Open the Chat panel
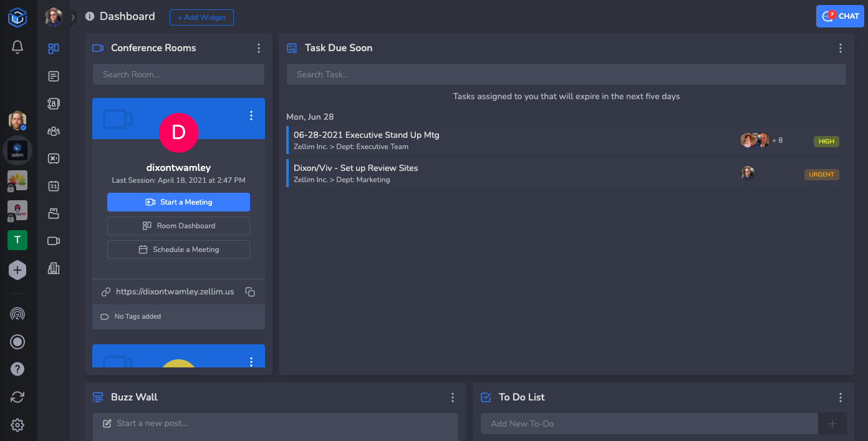The width and height of the screenshot is (868, 441). pos(840,16)
